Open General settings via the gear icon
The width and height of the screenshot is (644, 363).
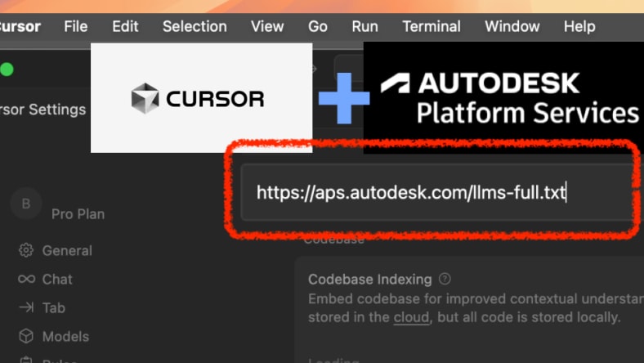pyautogui.click(x=26, y=250)
